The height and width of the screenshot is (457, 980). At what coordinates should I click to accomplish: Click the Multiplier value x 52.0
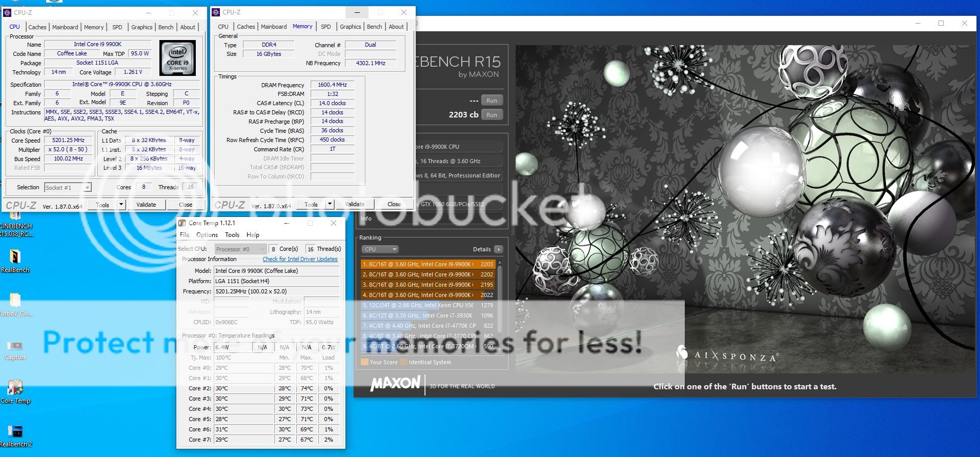[68, 150]
